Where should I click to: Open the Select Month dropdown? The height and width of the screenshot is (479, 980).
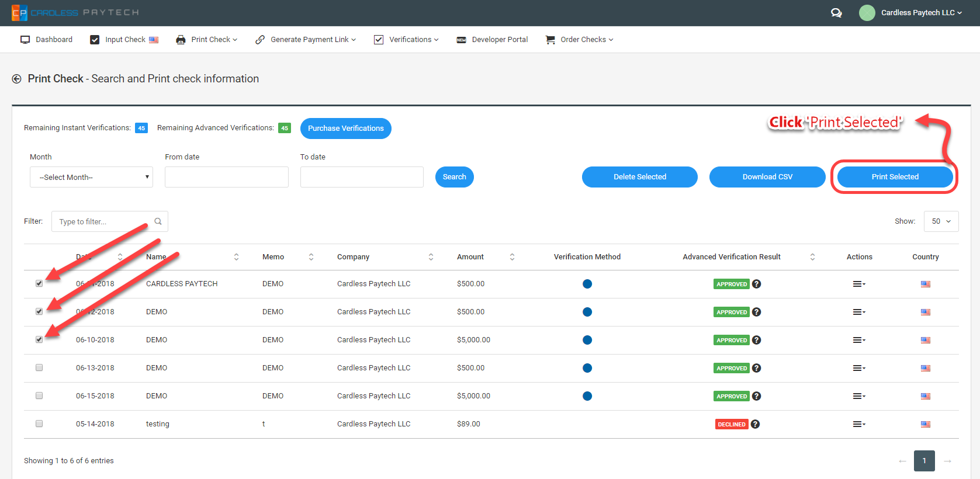pos(91,177)
